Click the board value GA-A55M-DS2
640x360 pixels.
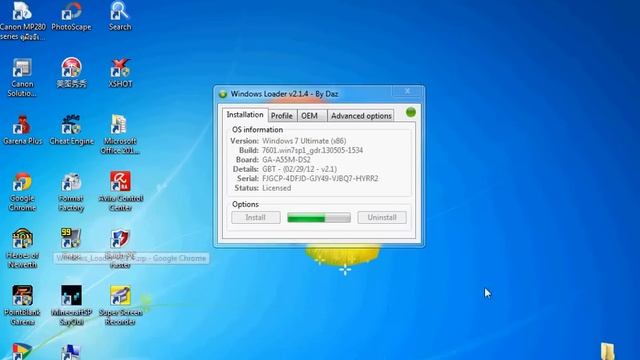pyautogui.click(x=286, y=160)
